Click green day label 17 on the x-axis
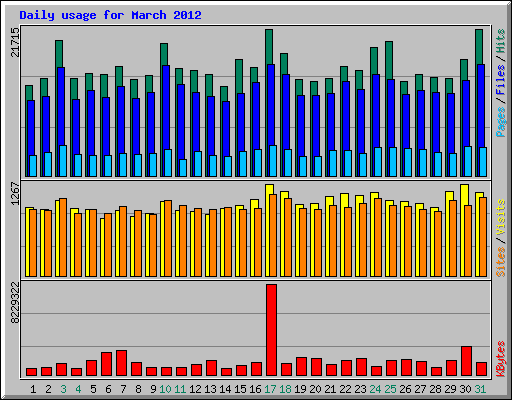The width and height of the screenshot is (512, 400). 270,389
